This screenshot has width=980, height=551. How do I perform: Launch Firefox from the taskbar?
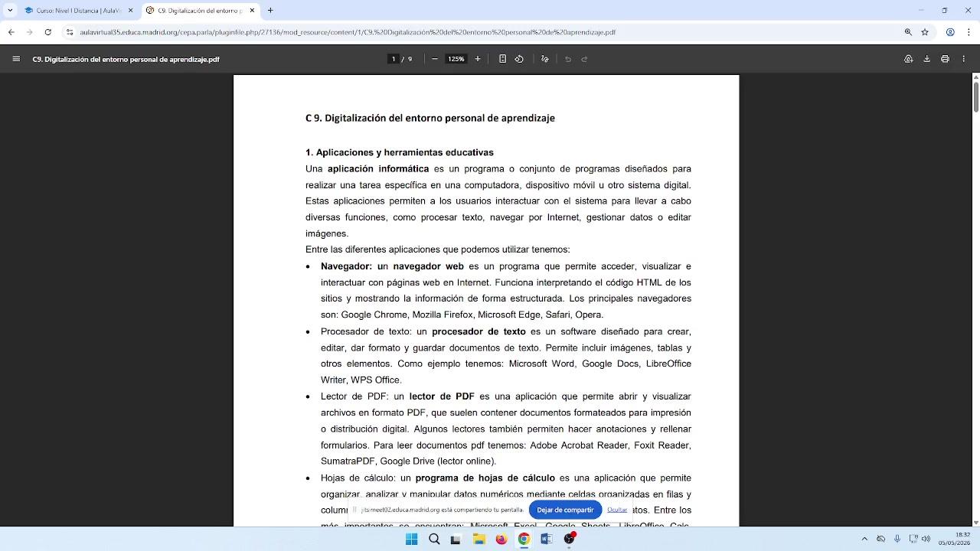(501, 539)
